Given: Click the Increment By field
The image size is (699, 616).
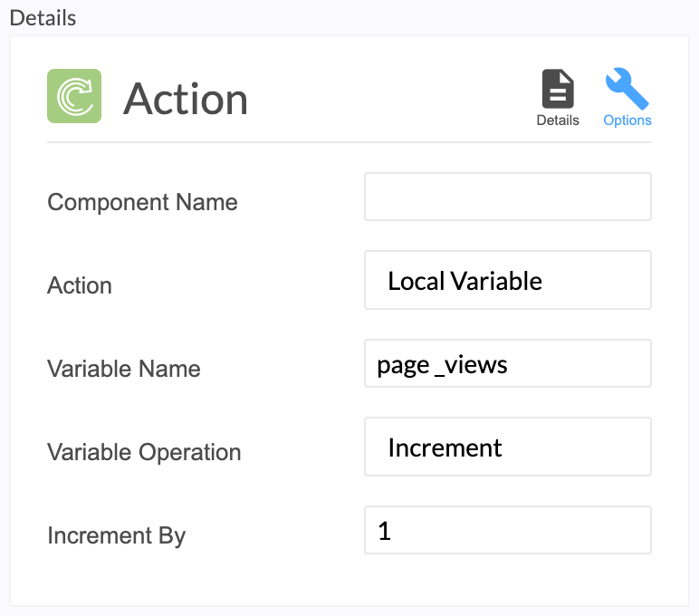Looking at the screenshot, I should [508, 530].
